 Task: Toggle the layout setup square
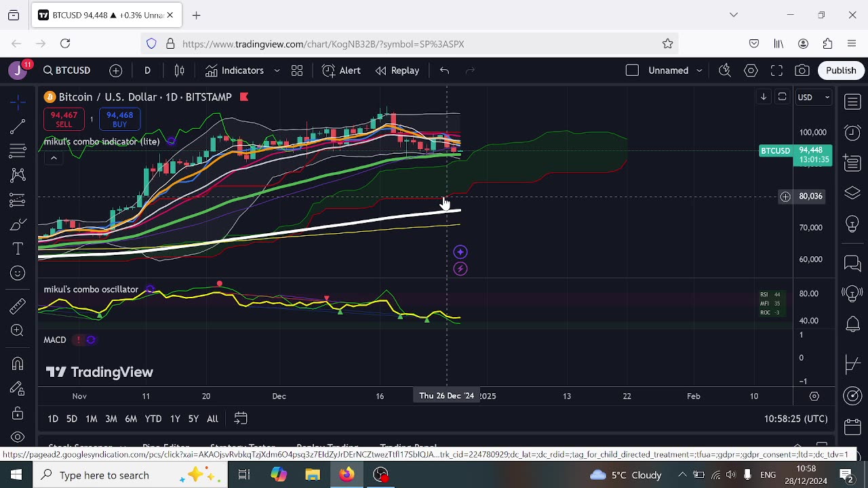[632, 70]
